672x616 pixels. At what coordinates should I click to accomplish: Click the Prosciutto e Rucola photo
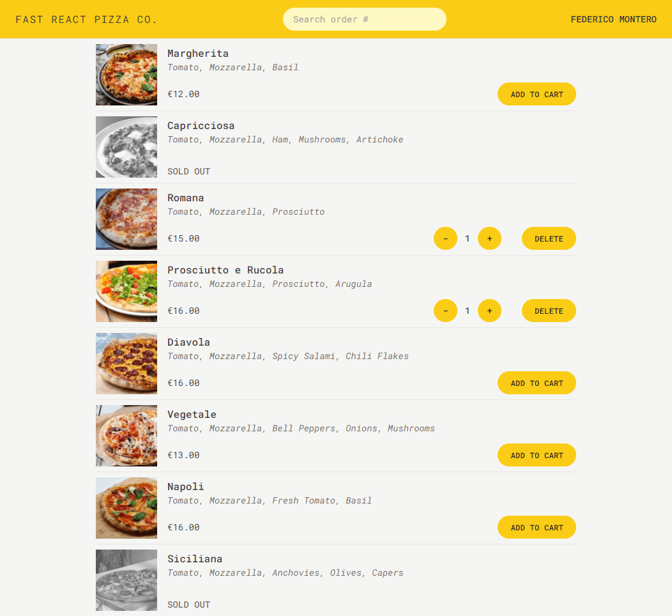click(126, 291)
